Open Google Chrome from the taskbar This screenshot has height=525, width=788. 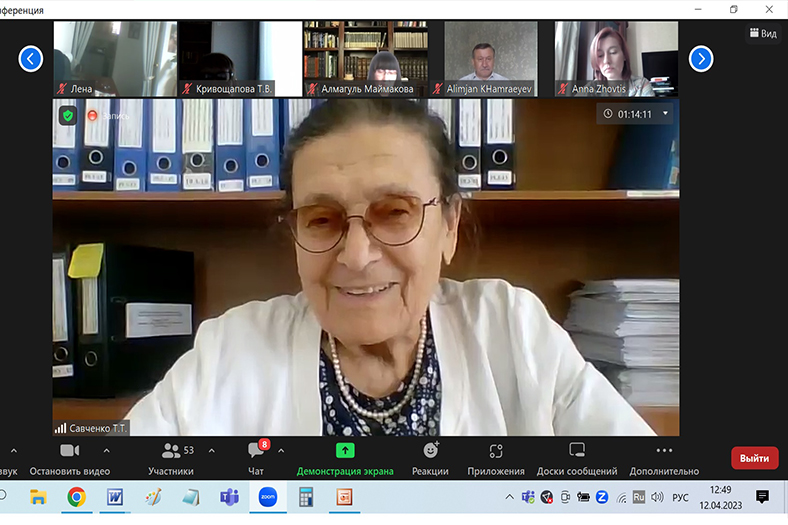tap(76, 496)
